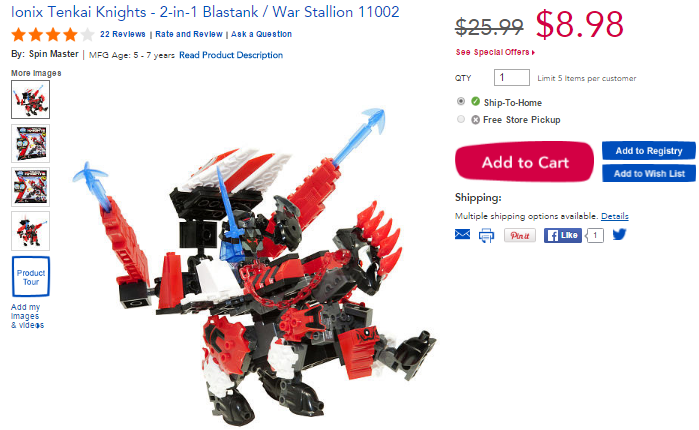Click the shipping Details link
The image size is (699, 430).
pos(615,216)
